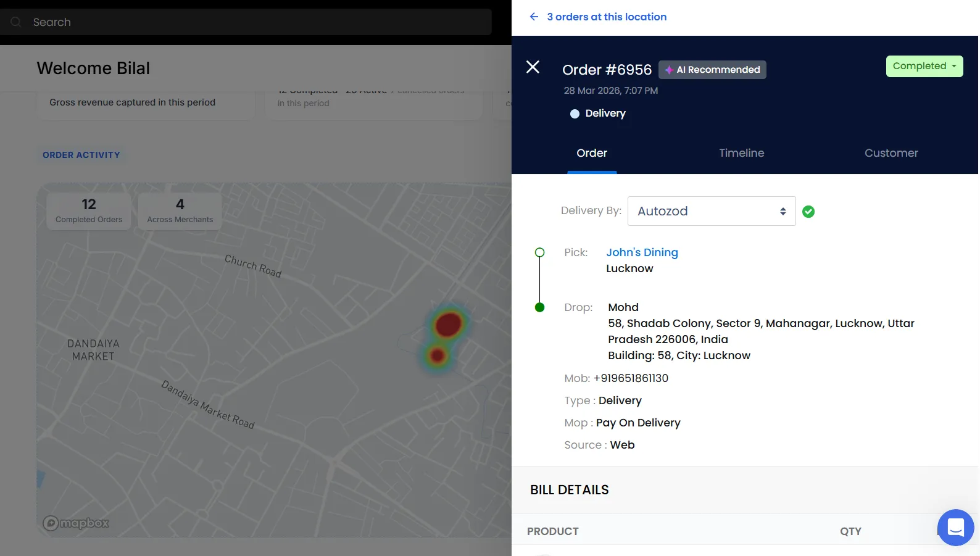Viewport: 980px width, 556px height.
Task: Expand the Delivery By Autozod selector
Action: pos(712,211)
